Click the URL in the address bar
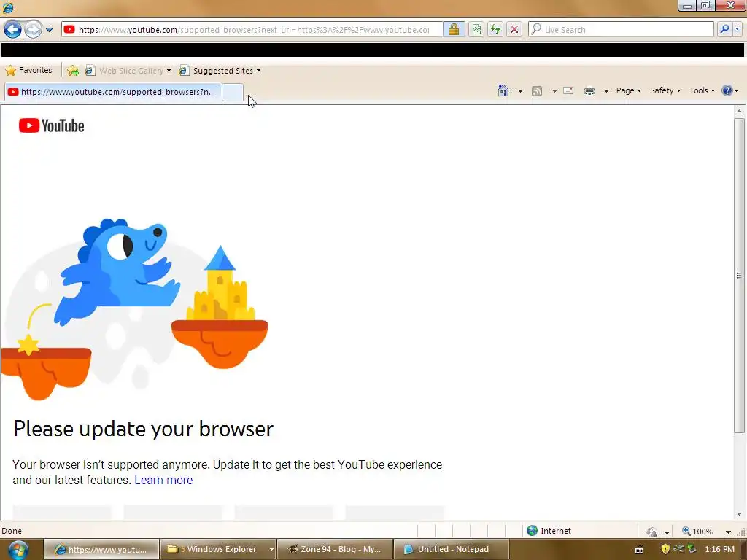 tap(254, 29)
